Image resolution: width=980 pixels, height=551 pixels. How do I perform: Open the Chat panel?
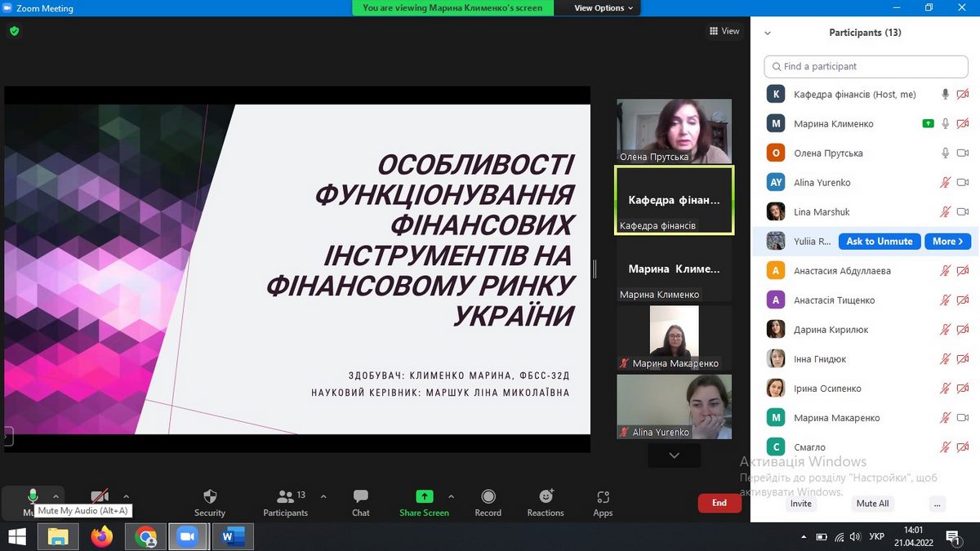tap(360, 496)
